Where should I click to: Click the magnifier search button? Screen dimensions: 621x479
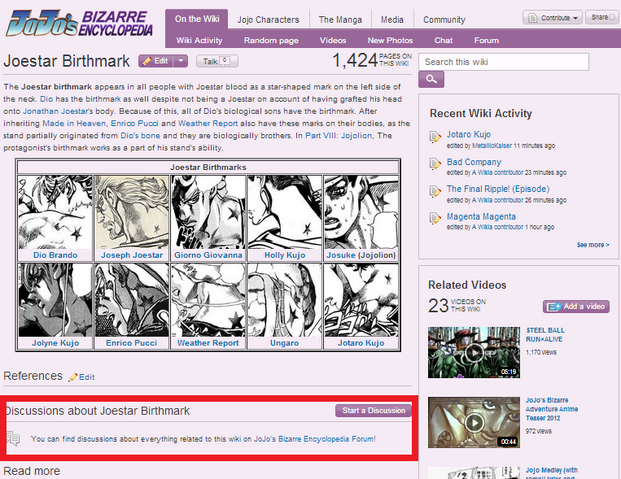pos(431,79)
